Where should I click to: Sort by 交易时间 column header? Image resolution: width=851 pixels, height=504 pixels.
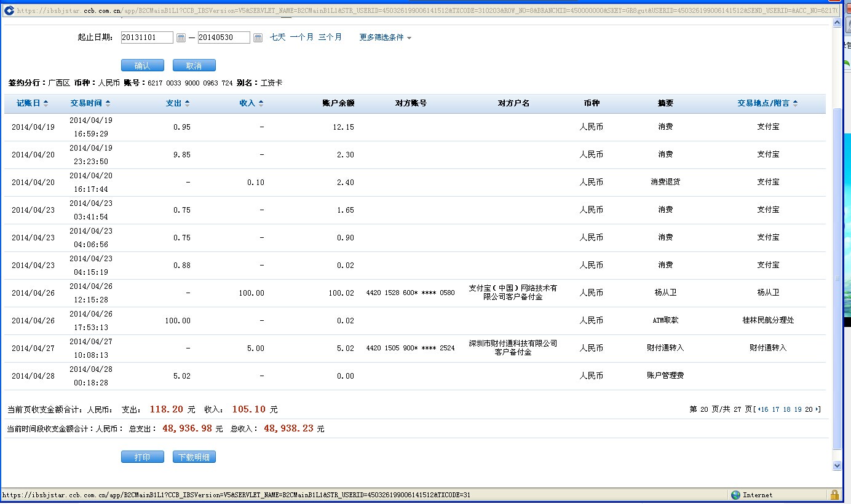tap(90, 103)
